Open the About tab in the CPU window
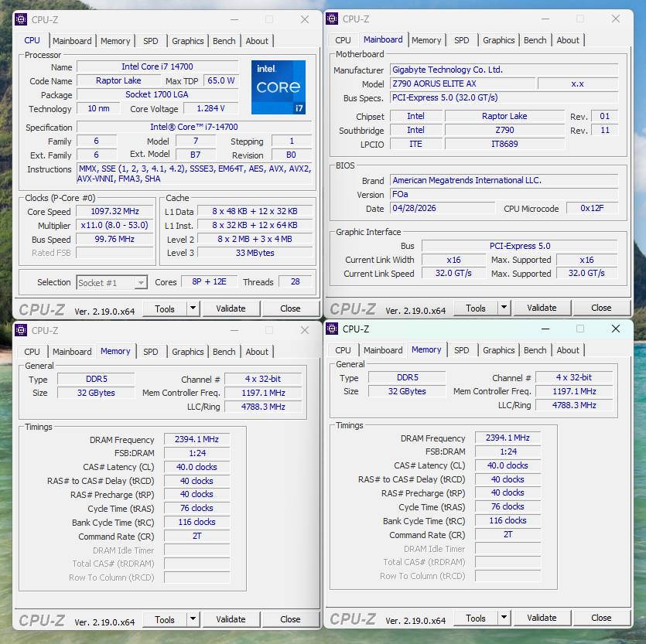 (257, 41)
